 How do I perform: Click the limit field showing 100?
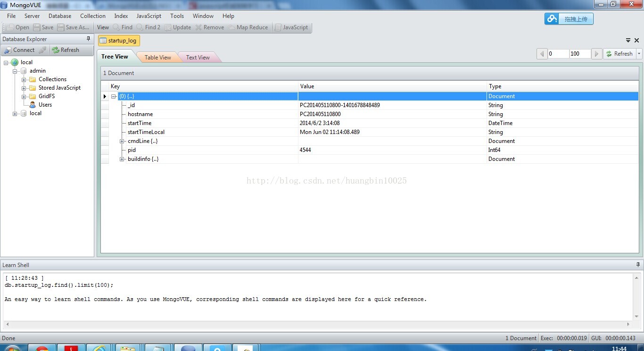click(x=580, y=54)
